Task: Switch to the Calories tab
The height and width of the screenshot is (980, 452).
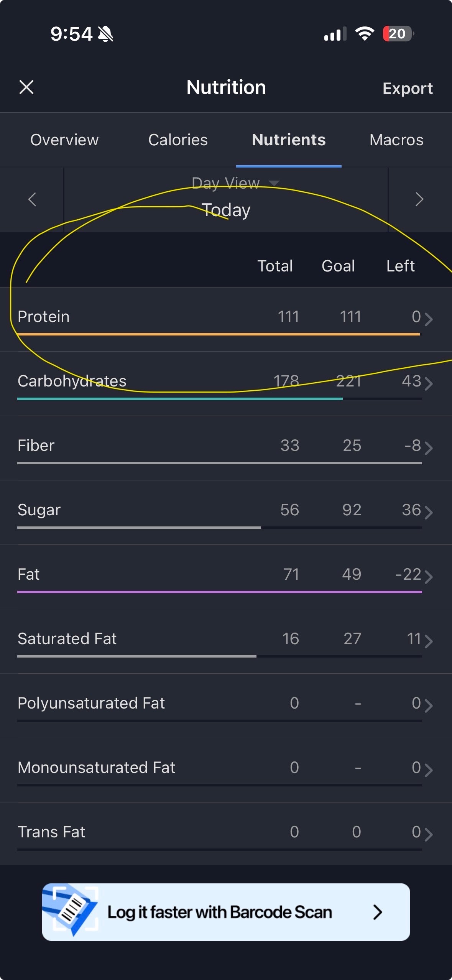Action: [x=178, y=140]
